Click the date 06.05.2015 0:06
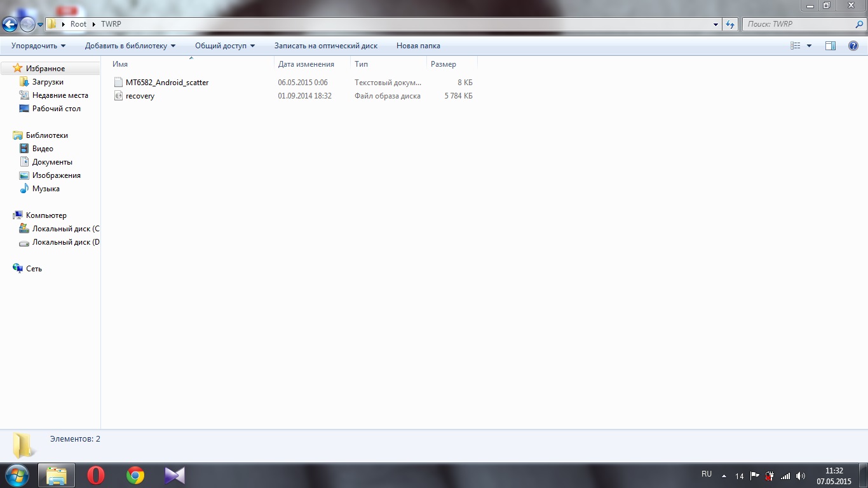Image resolution: width=868 pixels, height=488 pixels. 302,83
